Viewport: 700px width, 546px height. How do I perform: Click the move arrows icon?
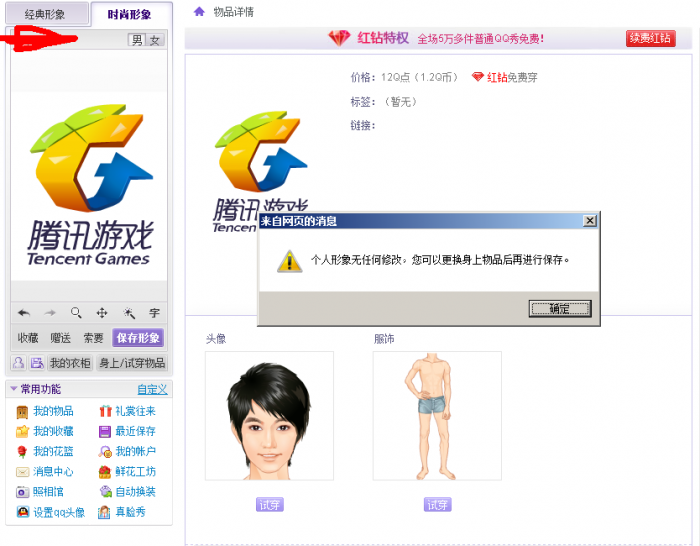(x=102, y=313)
